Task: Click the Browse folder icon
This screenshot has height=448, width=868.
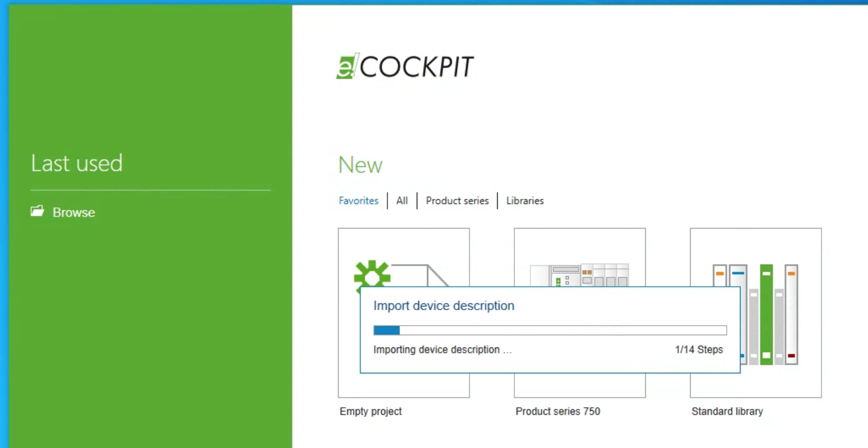Action: point(37,212)
